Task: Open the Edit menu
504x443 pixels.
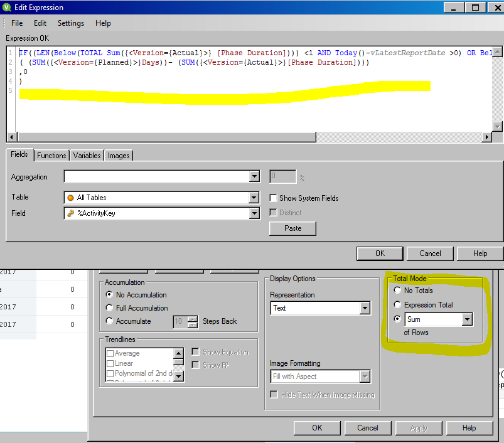Action: click(x=40, y=23)
